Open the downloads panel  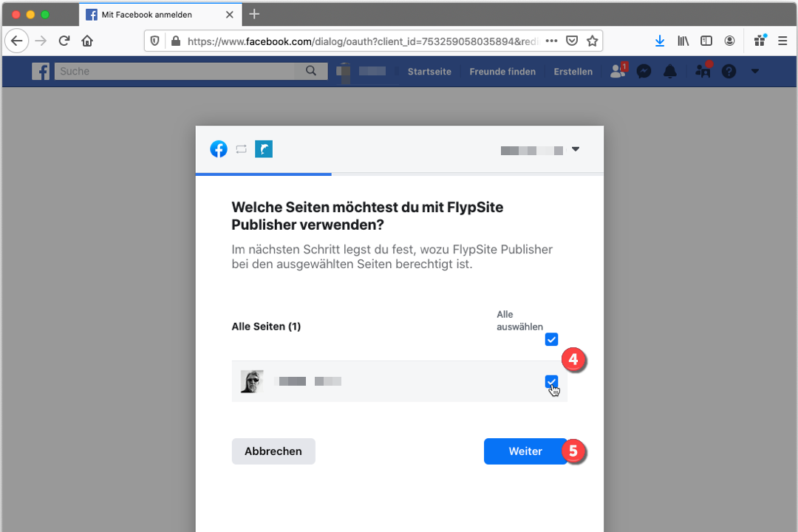(660, 41)
